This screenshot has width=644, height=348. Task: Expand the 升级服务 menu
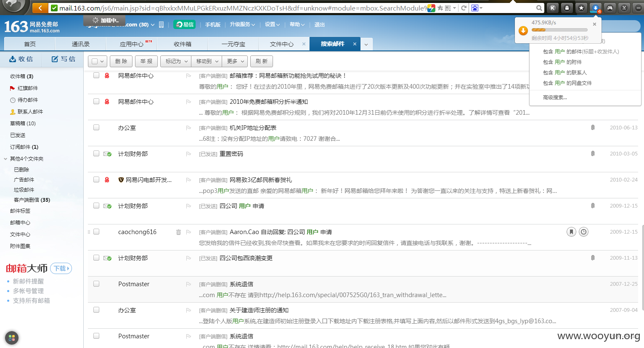242,25
